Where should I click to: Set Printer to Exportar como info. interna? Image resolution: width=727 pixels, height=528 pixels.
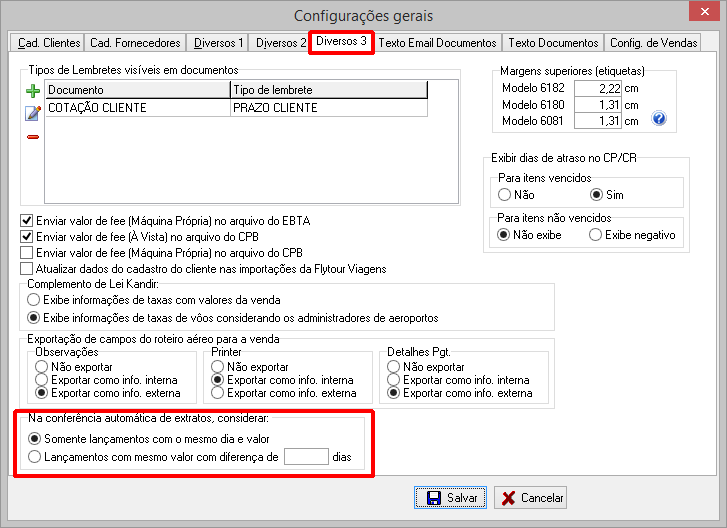(x=217, y=380)
